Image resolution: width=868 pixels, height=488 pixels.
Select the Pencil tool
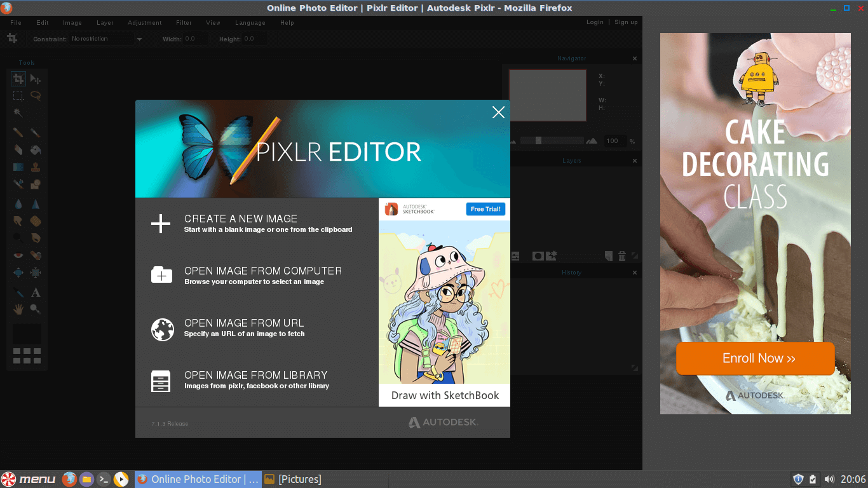[18, 133]
